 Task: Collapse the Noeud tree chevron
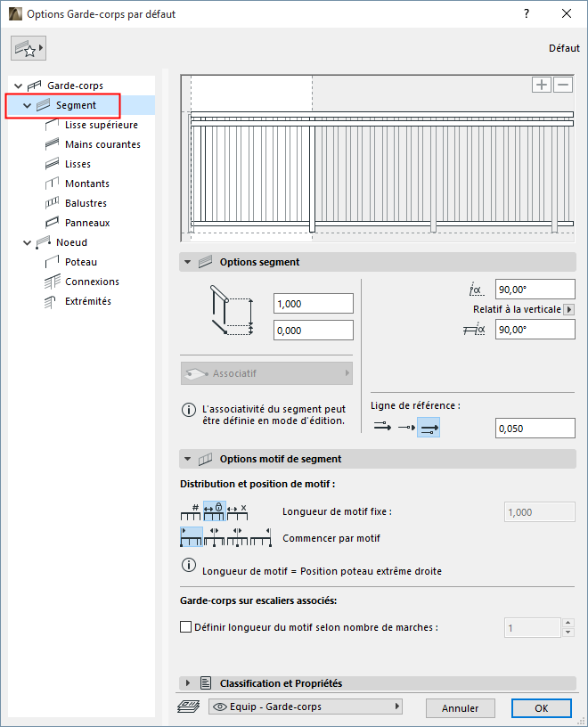(28, 242)
